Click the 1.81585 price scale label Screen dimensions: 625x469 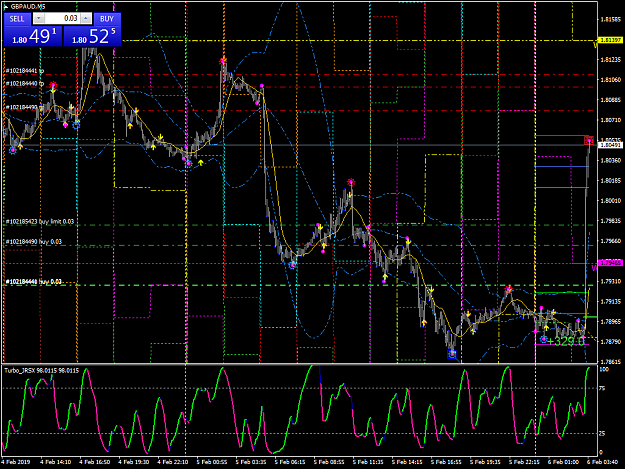[611, 19]
